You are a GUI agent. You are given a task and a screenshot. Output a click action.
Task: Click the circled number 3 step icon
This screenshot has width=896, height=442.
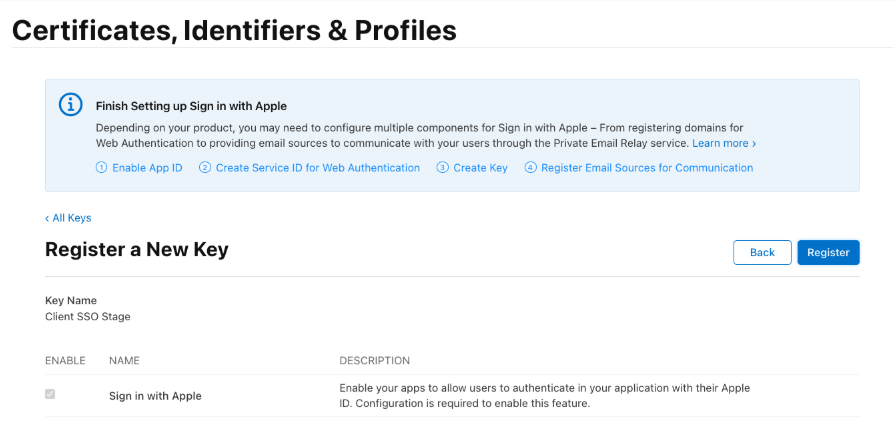(443, 168)
